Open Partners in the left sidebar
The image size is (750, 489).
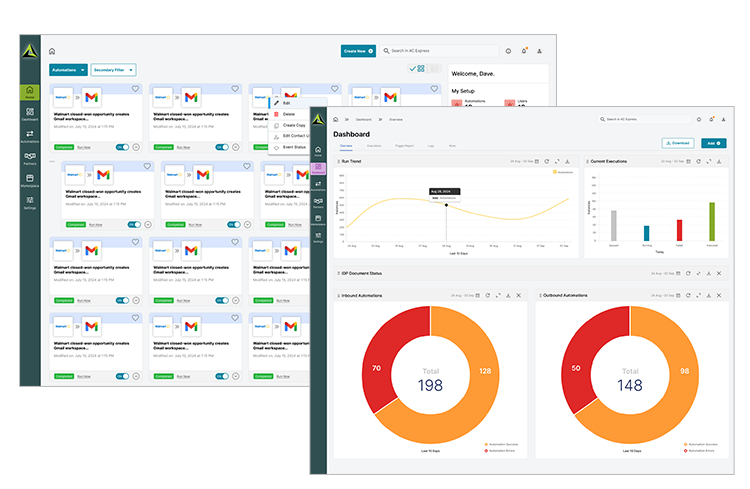tap(30, 157)
